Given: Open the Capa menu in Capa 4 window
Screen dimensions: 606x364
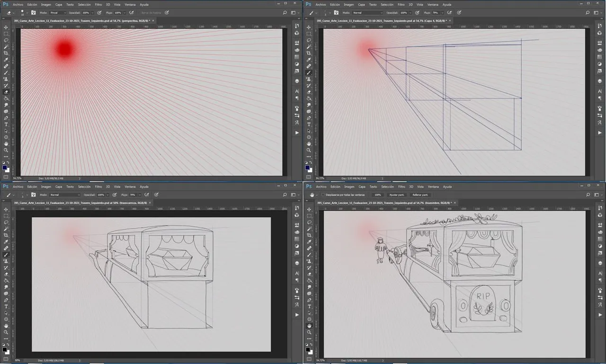Looking at the screenshot, I should 361,4.
